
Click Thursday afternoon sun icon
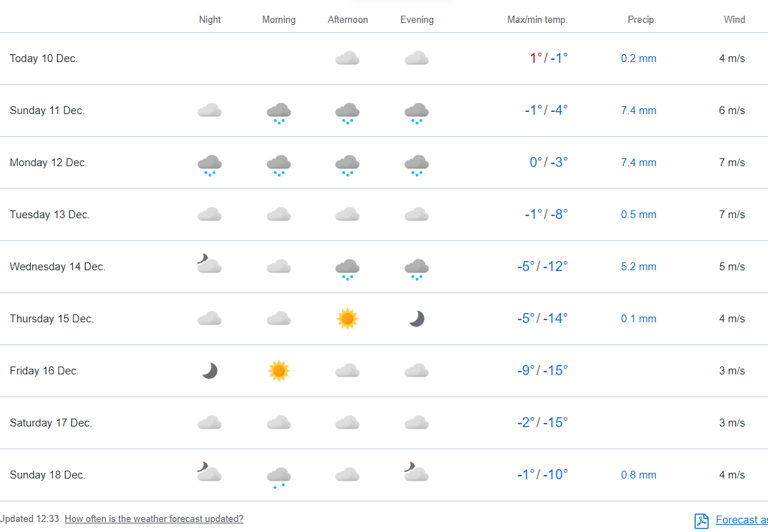pos(348,319)
